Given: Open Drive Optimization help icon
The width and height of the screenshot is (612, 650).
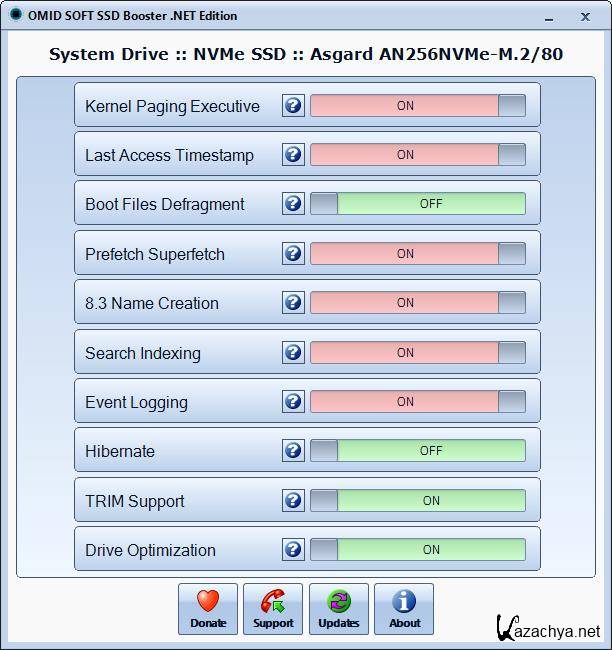Looking at the screenshot, I should pos(293,550).
